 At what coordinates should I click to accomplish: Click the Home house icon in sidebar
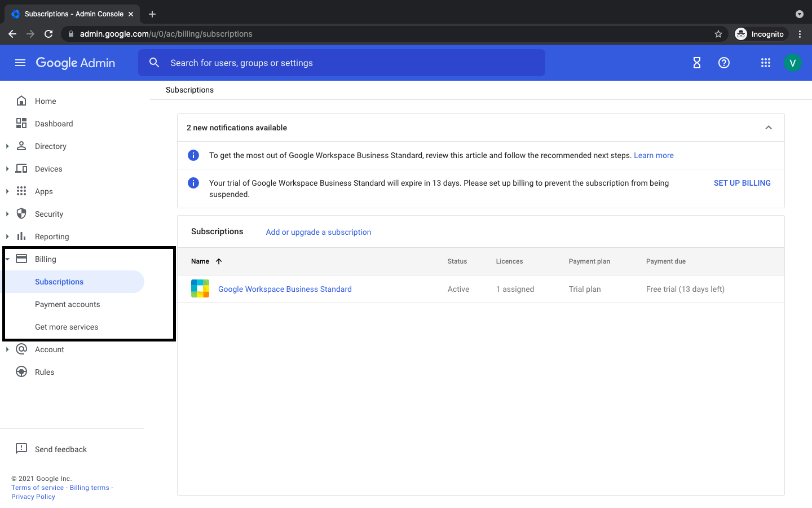[x=21, y=101]
